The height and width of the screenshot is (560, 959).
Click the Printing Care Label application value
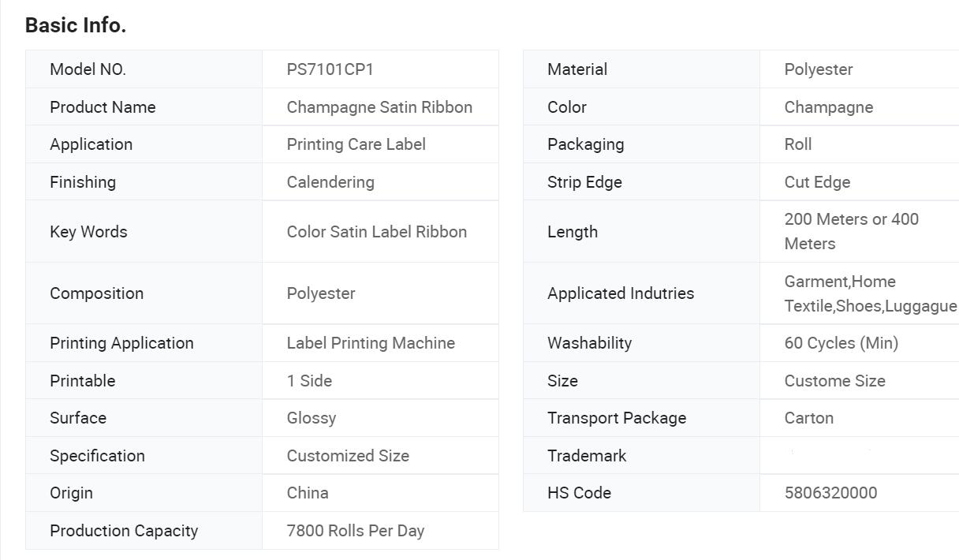(x=356, y=144)
